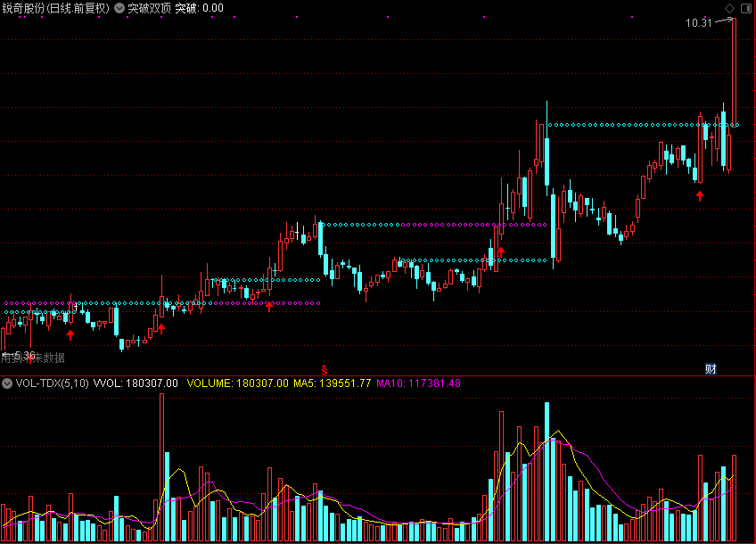
Task: Select the leftmost red breakout arrow signal
Action: coord(70,334)
